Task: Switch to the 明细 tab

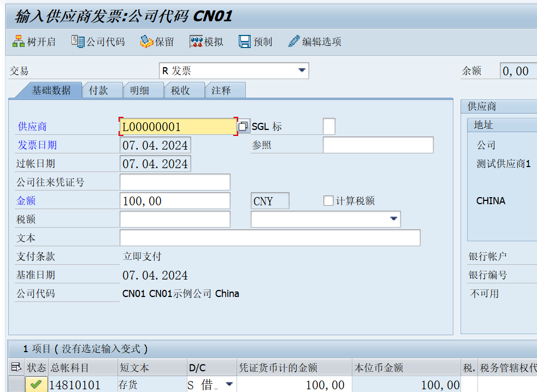Action: tap(139, 91)
